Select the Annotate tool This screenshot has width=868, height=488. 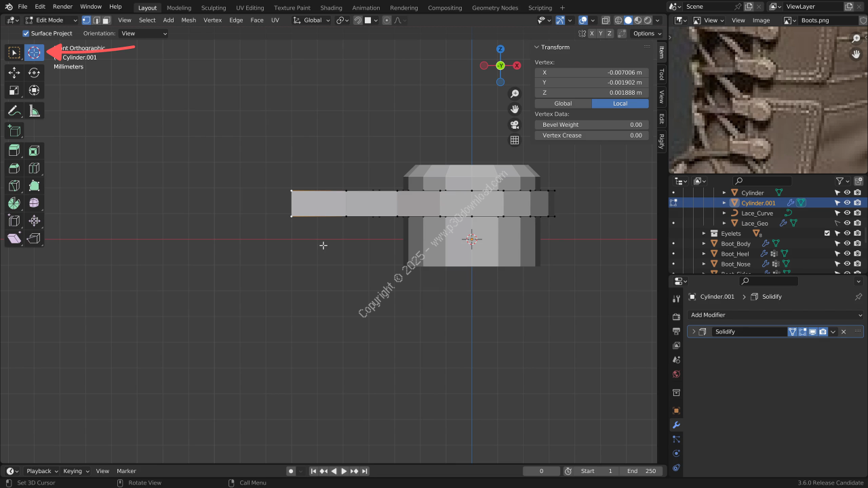click(x=14, y=110)
